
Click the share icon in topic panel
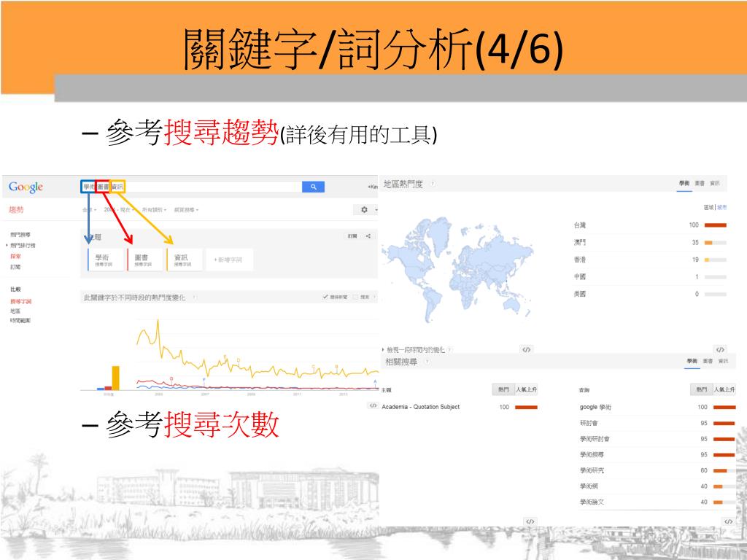[368, 236]
